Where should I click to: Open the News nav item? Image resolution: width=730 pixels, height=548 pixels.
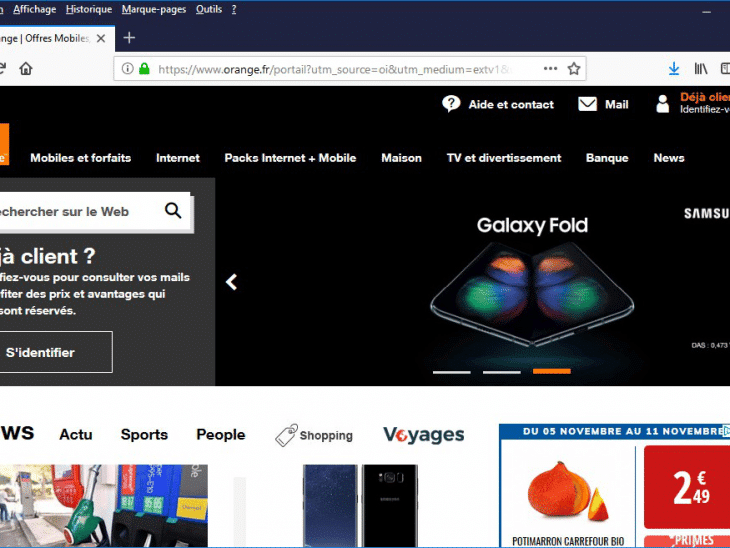click(669, 158)
